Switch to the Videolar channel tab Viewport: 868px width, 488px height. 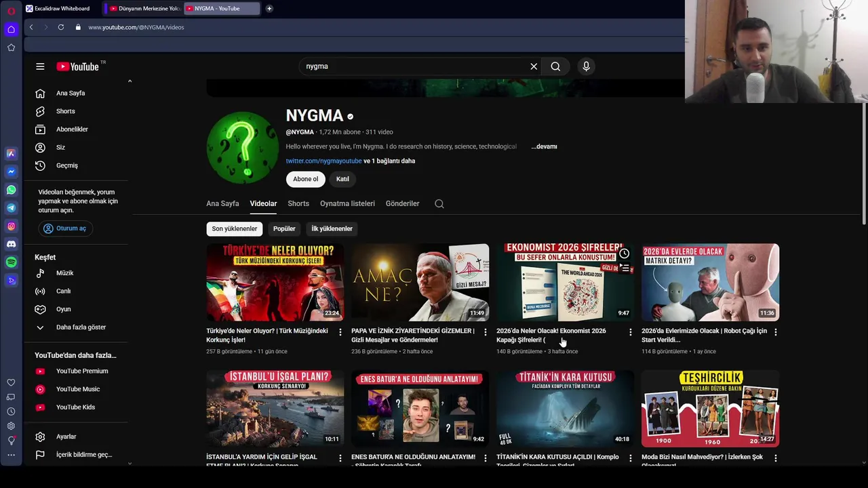263,204
